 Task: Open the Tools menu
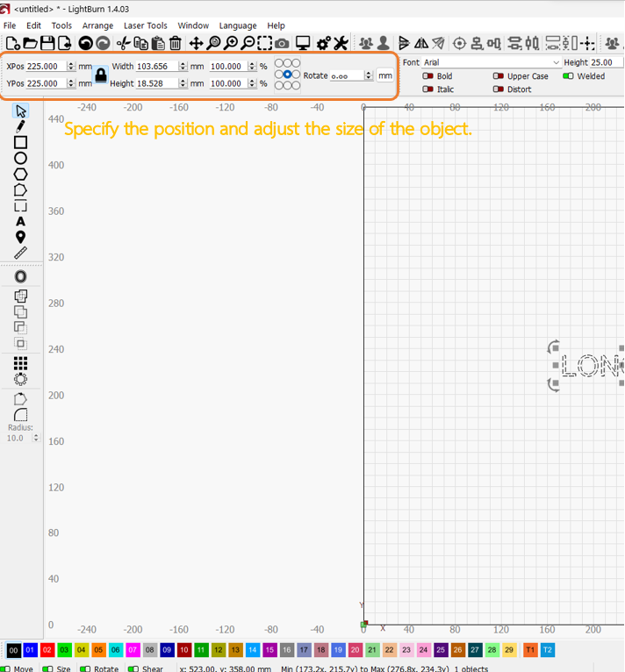pyautogui.click(x=61, y=25)
